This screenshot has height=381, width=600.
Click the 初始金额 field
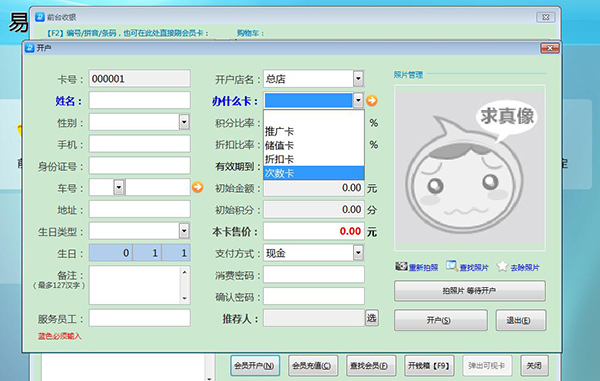tap(314, 188)
